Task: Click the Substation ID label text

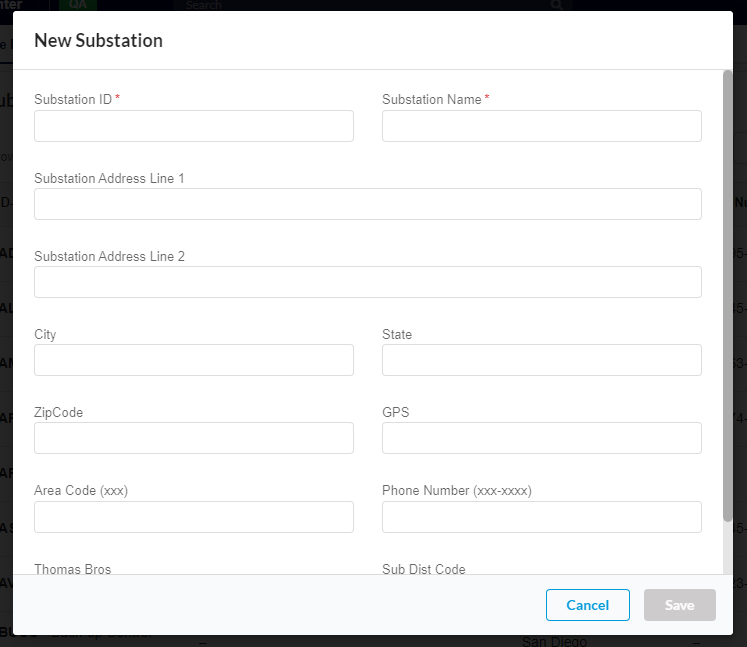Action: point(73,100)
